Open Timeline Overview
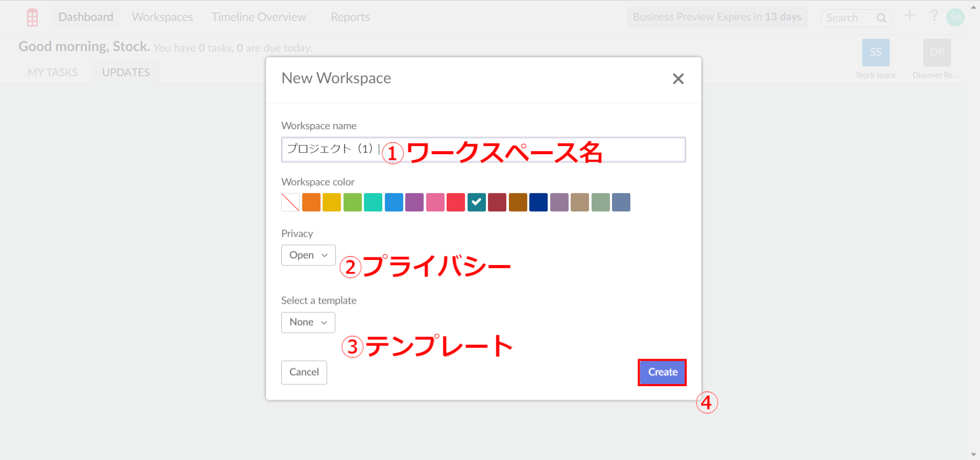 pos(259,17)
